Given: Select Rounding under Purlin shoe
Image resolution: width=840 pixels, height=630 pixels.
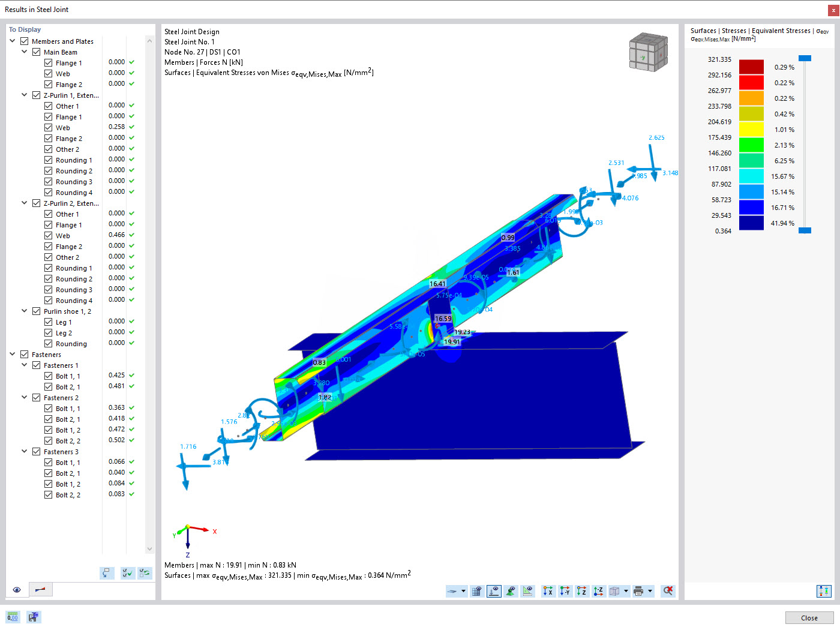Looking at the screenshot, I should 71,344.
